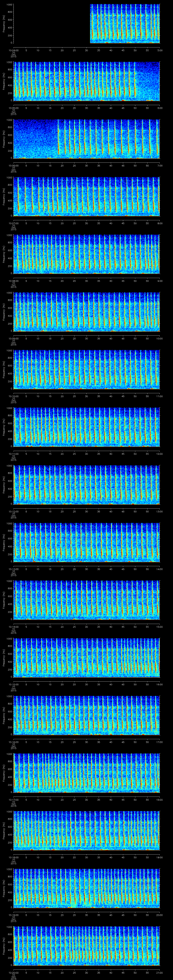Click 'Frequency (Hz)' label of 10:20:00 panel
The image size is (173, 980).
point(4,946)
